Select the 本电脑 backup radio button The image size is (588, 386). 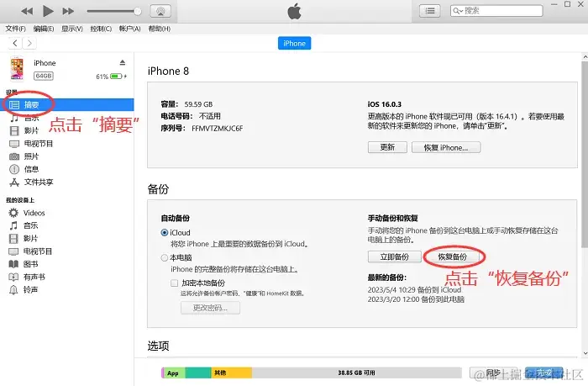pos(165,257)
